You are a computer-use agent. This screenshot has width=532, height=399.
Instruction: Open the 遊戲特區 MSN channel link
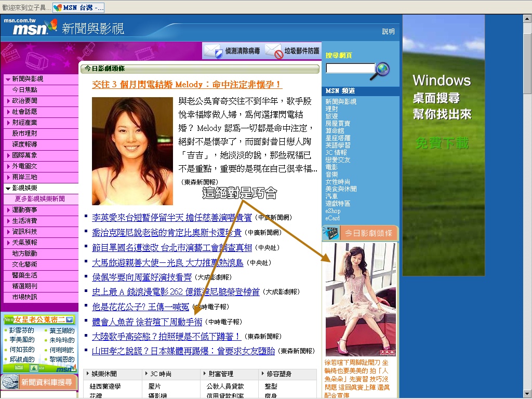[338, 204]
